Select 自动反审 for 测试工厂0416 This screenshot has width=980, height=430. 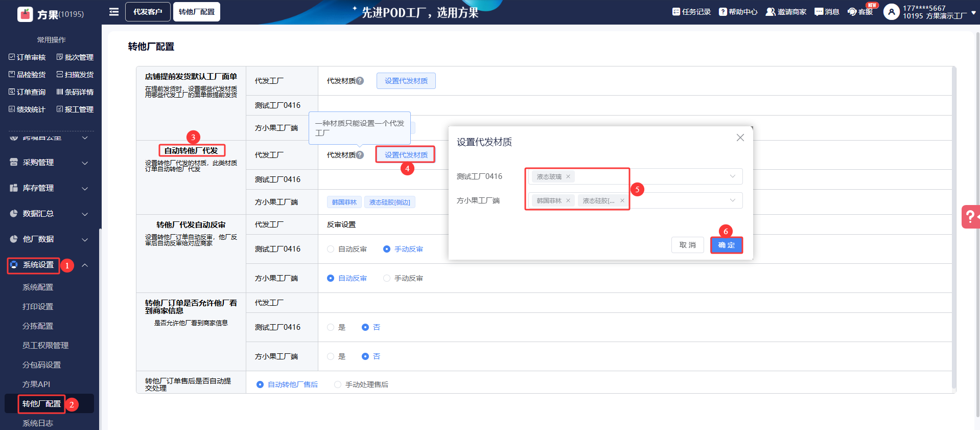(331, 249)
